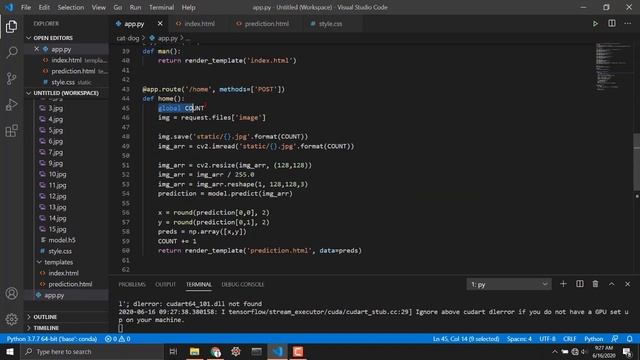Change end of line sequence CRLF

(569, 339)
